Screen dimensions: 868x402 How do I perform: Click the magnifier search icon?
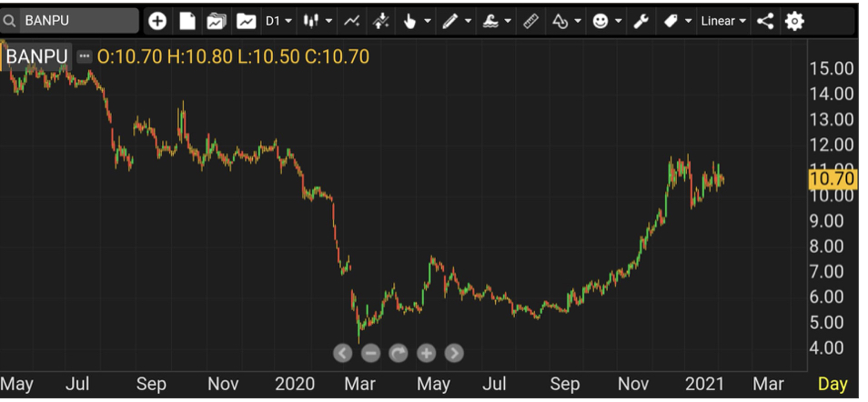coord(9,21)
